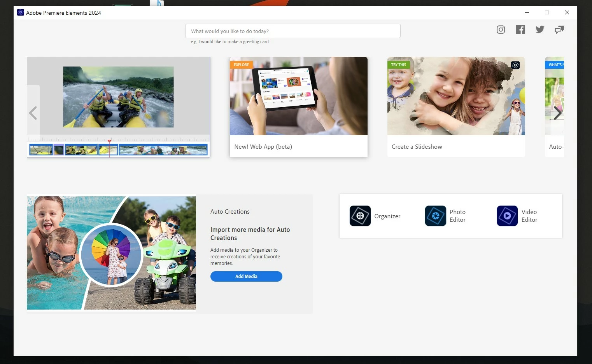Screen dimensions: 592x364
Task: Open the Create a Slideshow card
Action: pyautogui.click(x=456, y=107)
